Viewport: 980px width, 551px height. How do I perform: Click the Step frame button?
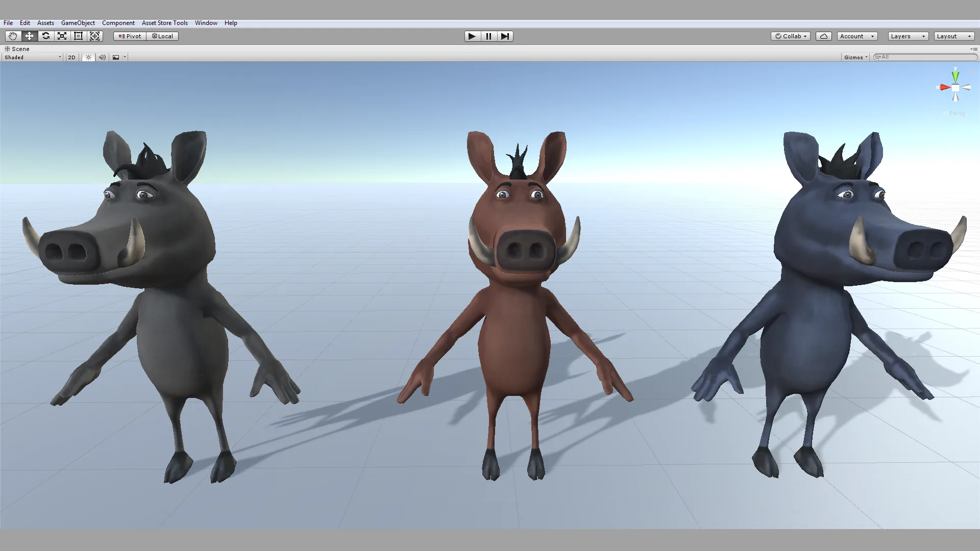click(x=505, y=36)
